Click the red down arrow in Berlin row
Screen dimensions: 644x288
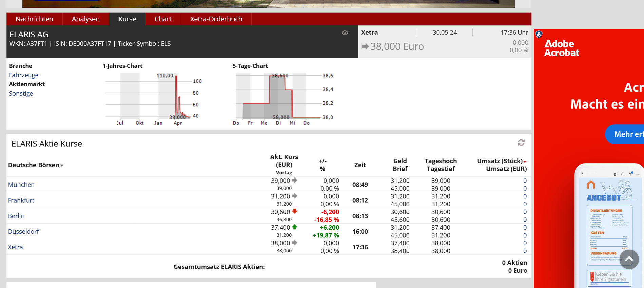294,211
